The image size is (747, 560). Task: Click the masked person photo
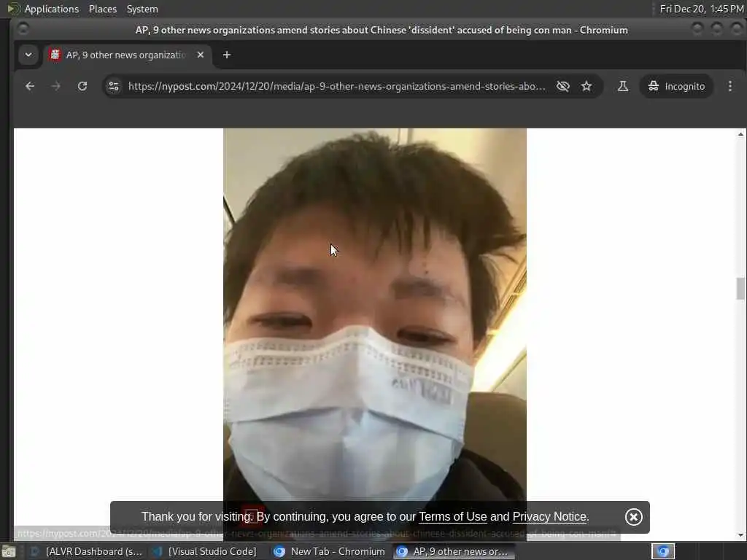tap(375, 314)
